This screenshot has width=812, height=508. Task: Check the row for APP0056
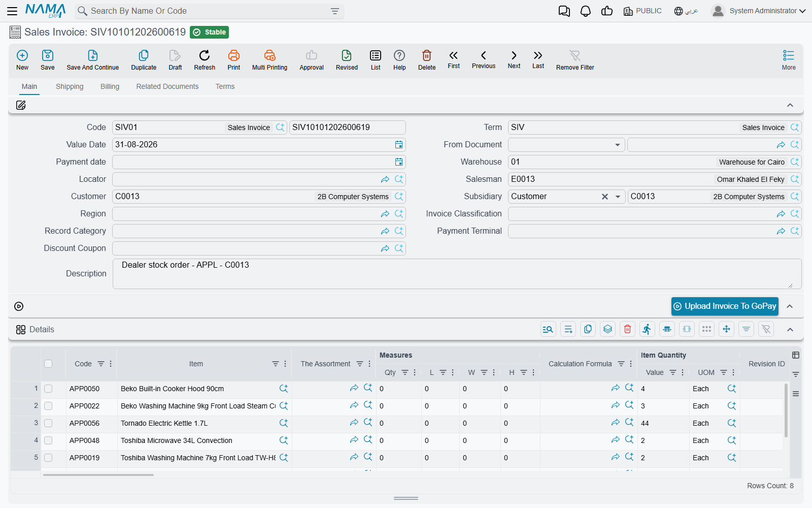pos(48,423)
